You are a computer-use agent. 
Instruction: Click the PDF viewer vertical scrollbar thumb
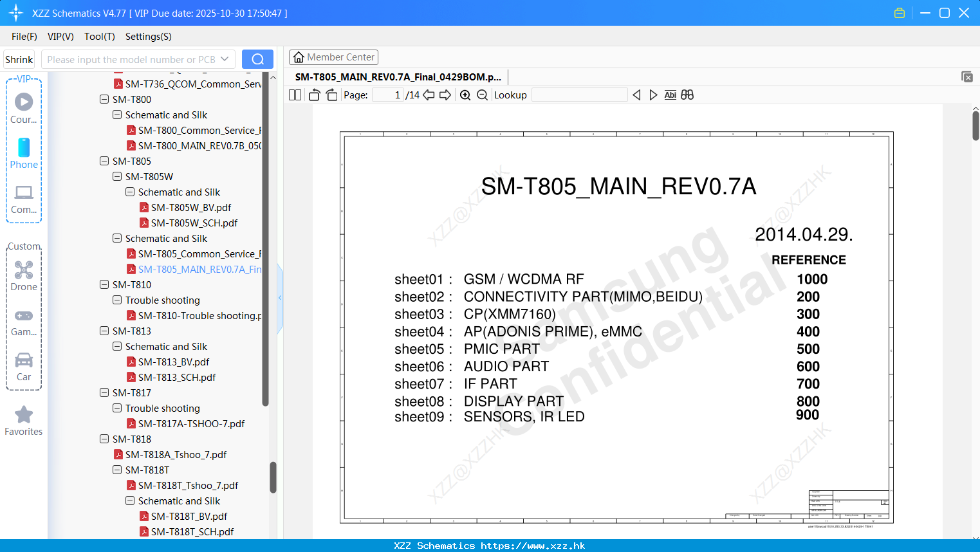[975, 125]
